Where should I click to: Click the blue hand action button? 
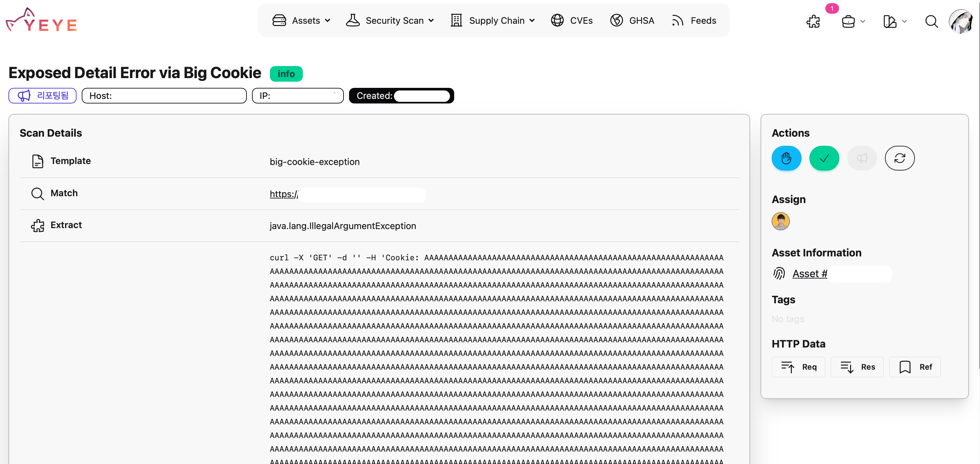tap(786, 158)
